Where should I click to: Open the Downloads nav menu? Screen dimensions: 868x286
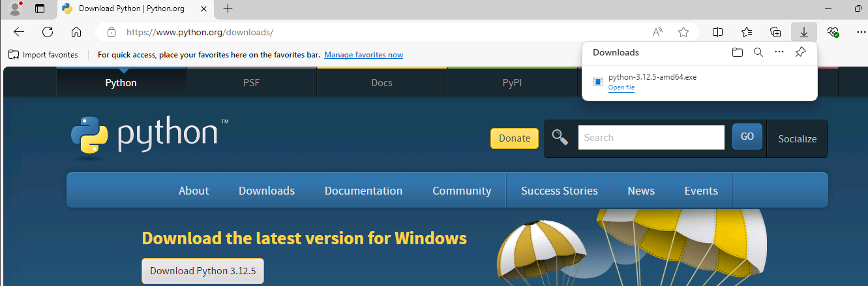click(x=267, y=191)
